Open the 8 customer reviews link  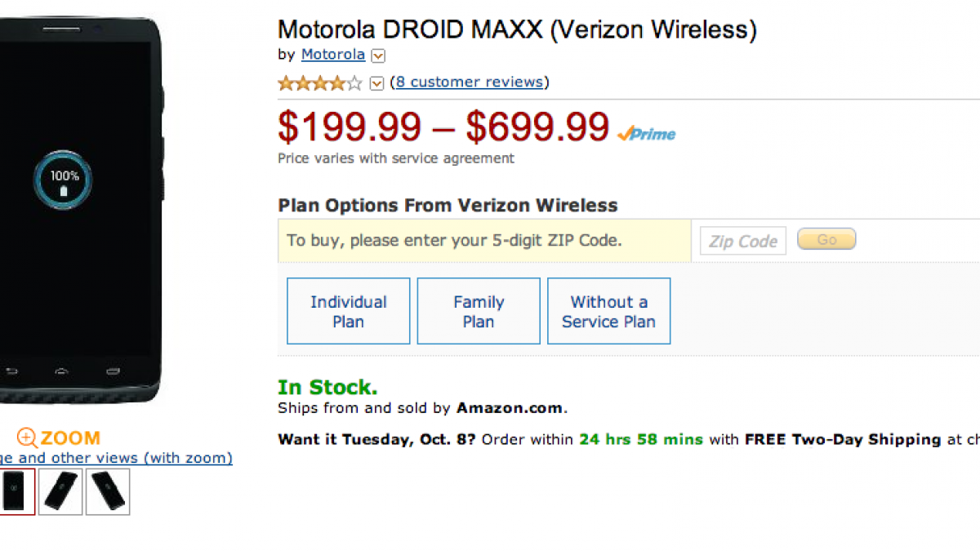[470, 82]
